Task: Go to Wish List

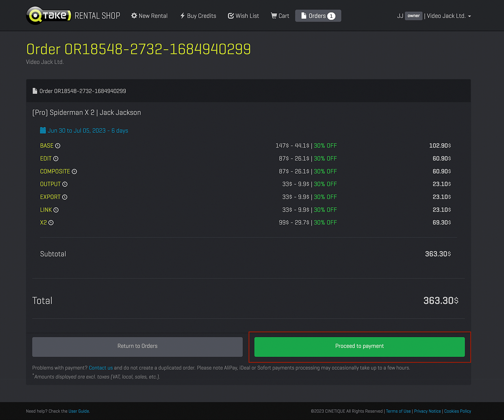Action: pyautogui.click(x=243, y=16)
